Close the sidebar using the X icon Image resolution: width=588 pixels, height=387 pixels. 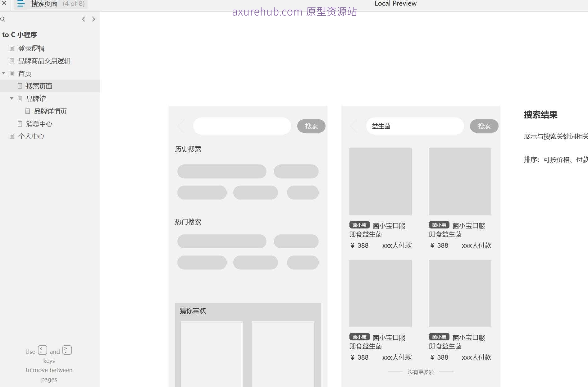(x=4, y=3)
